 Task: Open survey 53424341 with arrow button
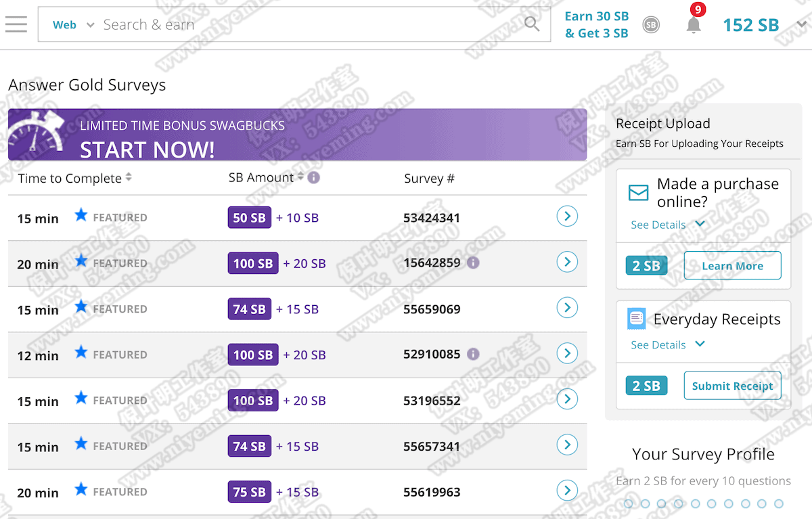(x=567, y=216)
